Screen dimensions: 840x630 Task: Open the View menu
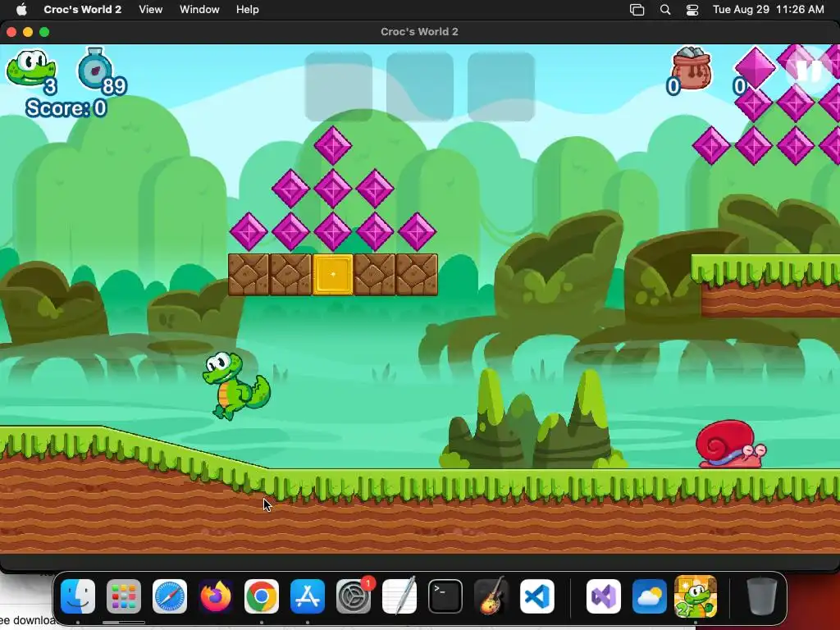tap(151, 9)
